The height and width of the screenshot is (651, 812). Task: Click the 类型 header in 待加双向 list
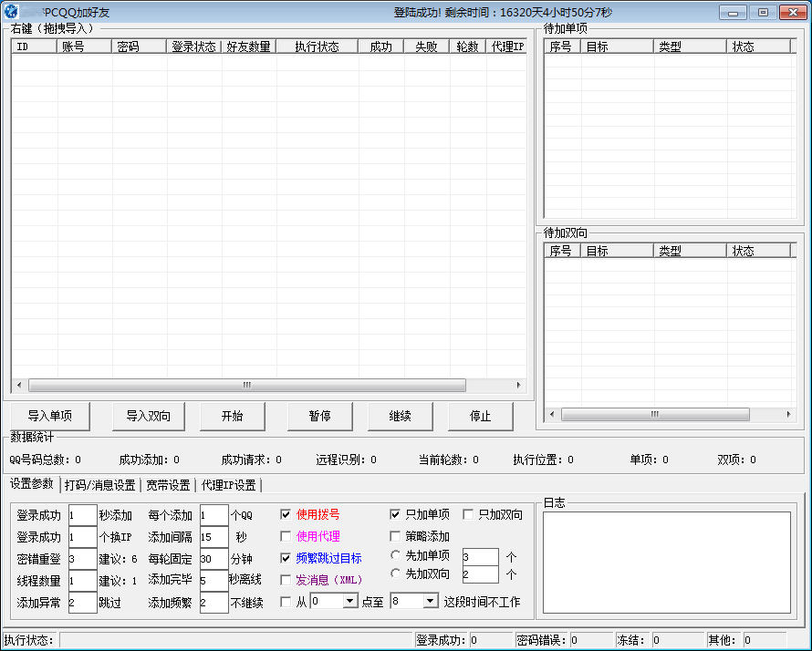click(691, 251)
